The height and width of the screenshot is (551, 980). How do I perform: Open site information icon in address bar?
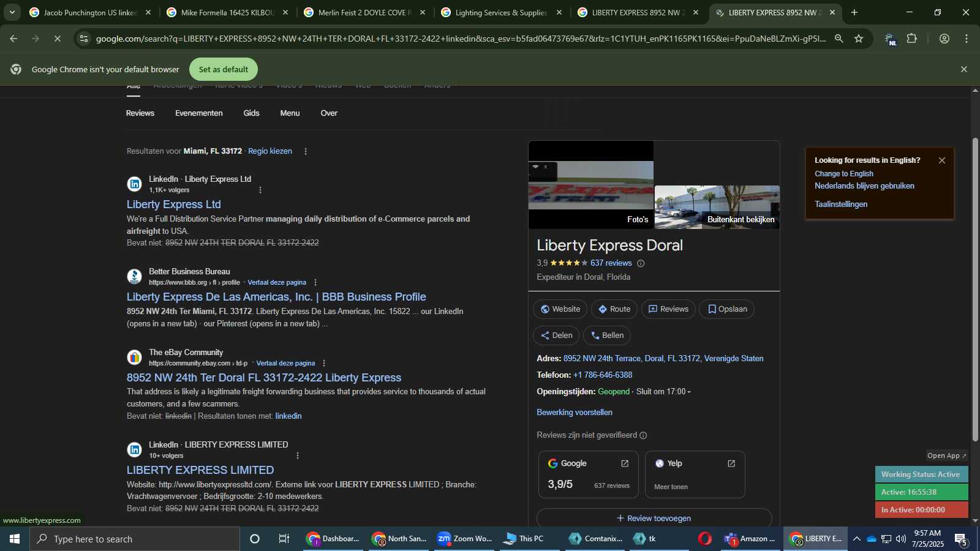[84, 39]
